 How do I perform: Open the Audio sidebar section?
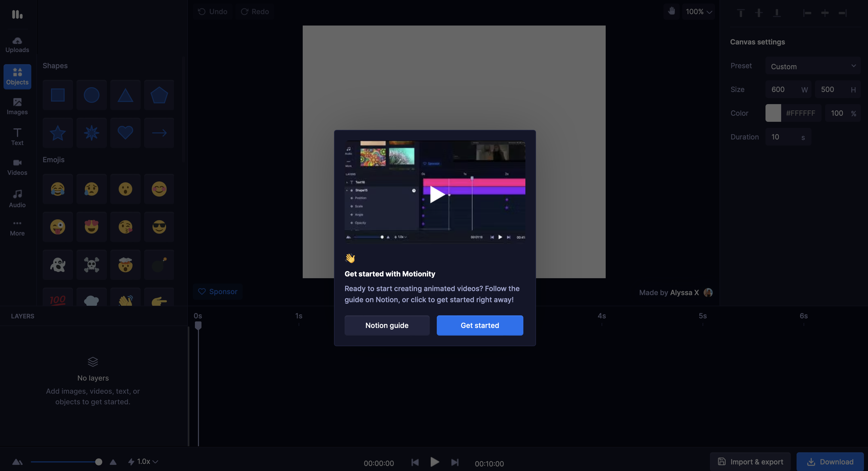point(17,198)
